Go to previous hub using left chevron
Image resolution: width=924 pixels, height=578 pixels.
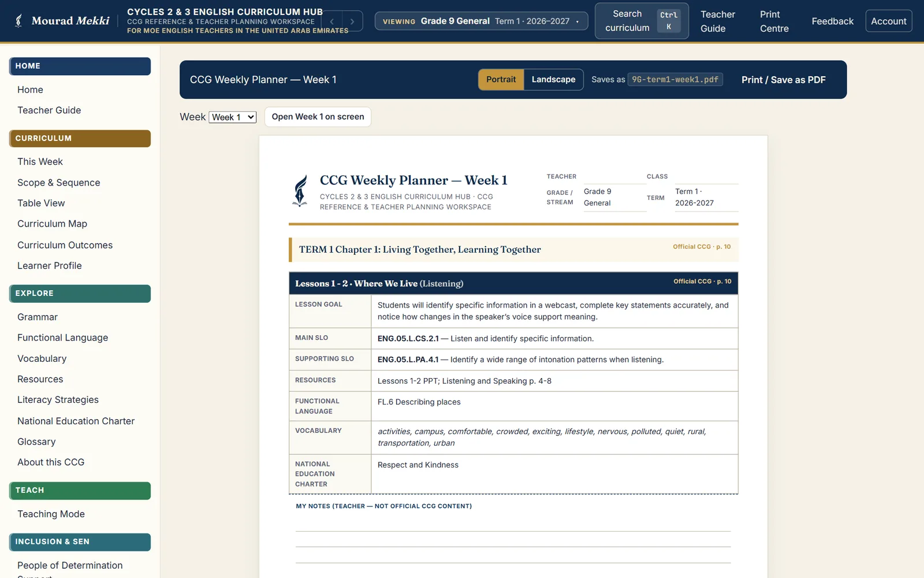point(332,21)
